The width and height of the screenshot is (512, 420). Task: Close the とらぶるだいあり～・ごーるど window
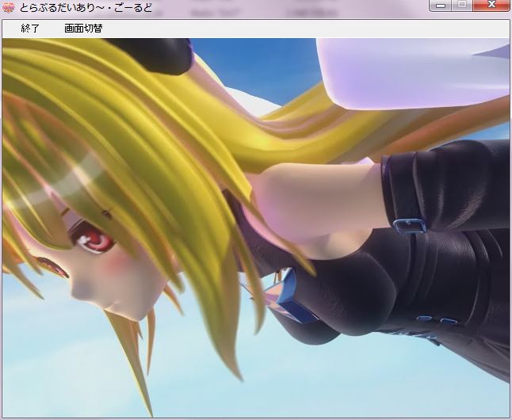coord(491,6)
